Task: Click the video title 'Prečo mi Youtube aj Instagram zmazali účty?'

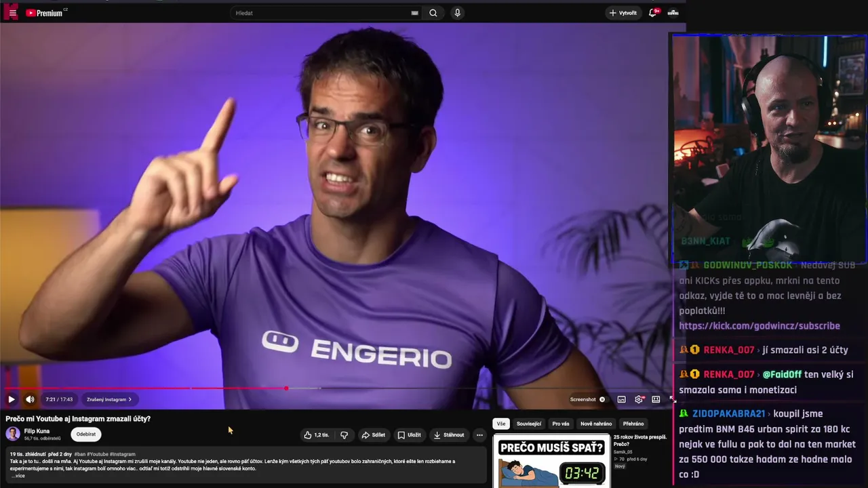Action: pos(78,419)
